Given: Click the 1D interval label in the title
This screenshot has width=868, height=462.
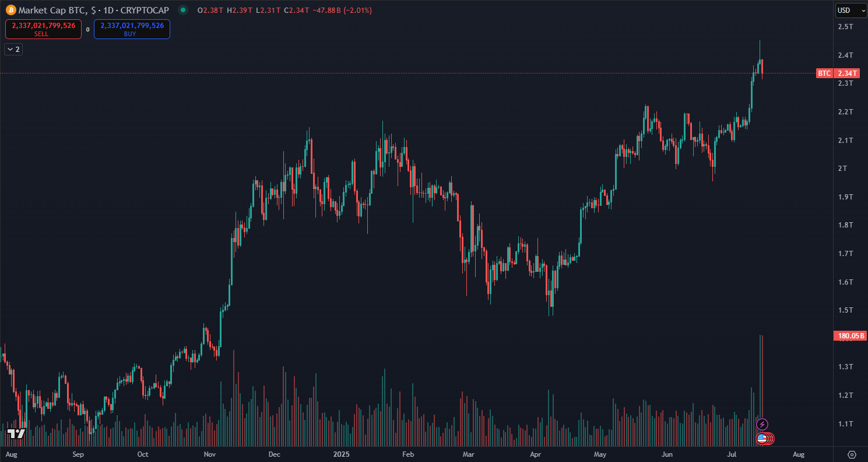Looking at the screenshot, I should click(107, 10).
